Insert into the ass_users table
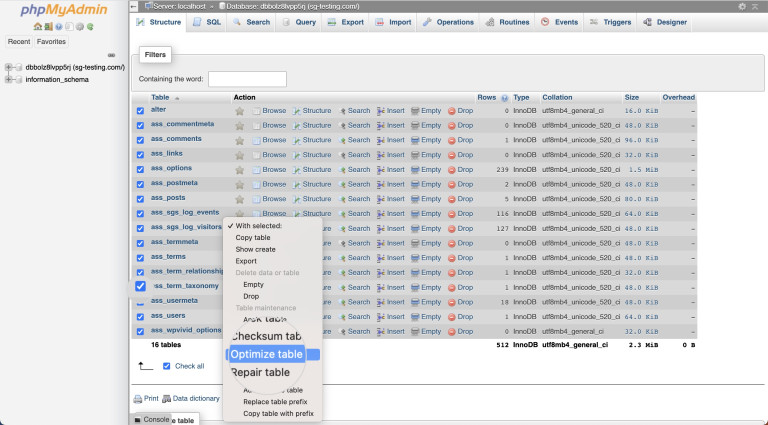The image size is (768, 425). point(390,317)
